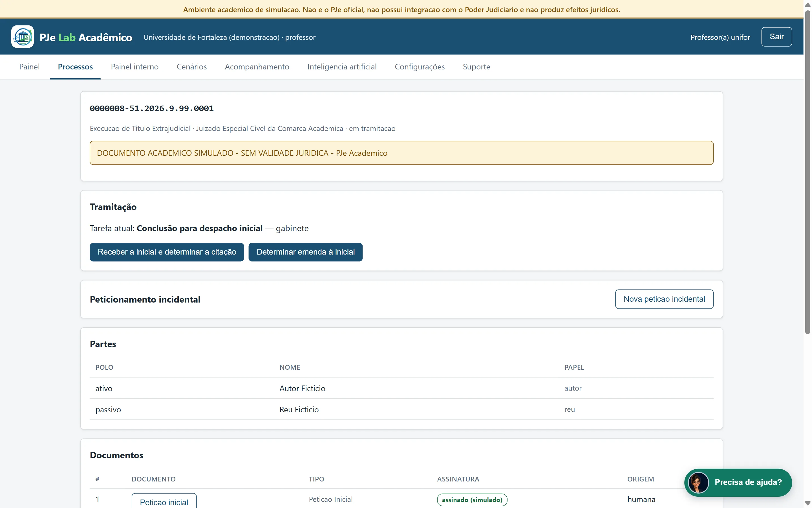Open the Painel tab

tap(29, 67)
